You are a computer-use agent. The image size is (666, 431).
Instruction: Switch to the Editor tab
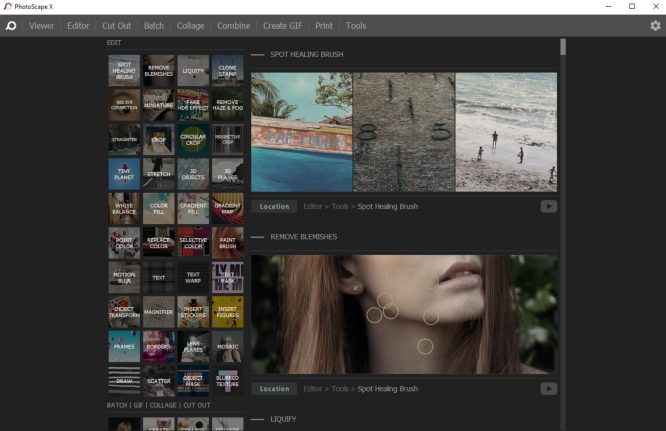[78, 26]
